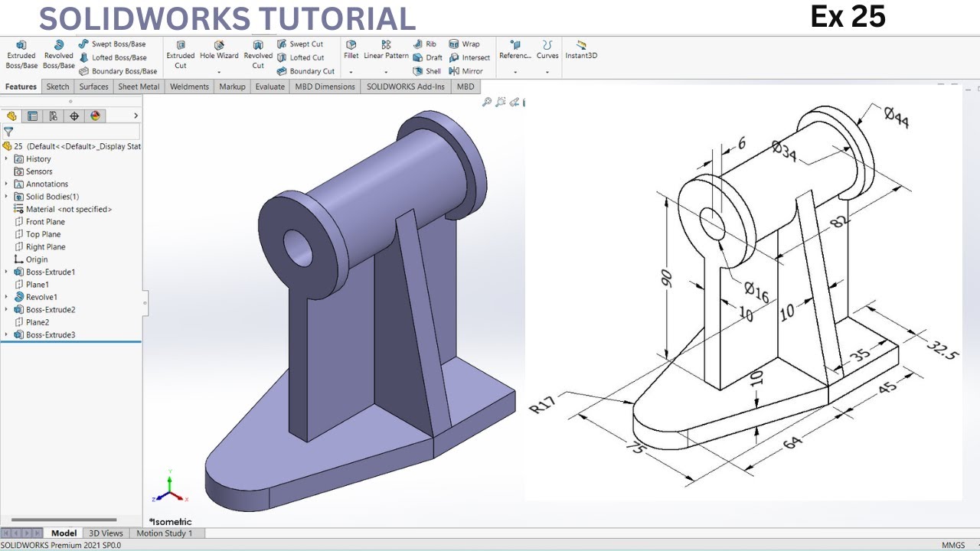This screenshot has height=551, width=980.
Task: Select the Boundary Cut tool
Action: click(305, 71)
